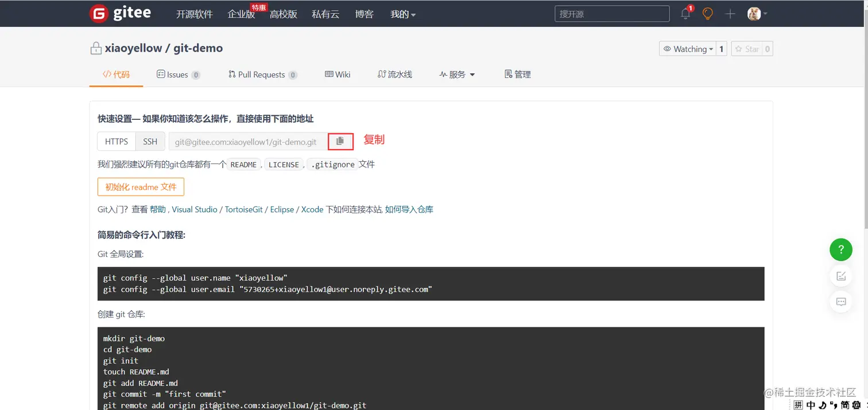868x410 pixels.
Task: Click the git-demo repository name link
Action: click(198, 48)
